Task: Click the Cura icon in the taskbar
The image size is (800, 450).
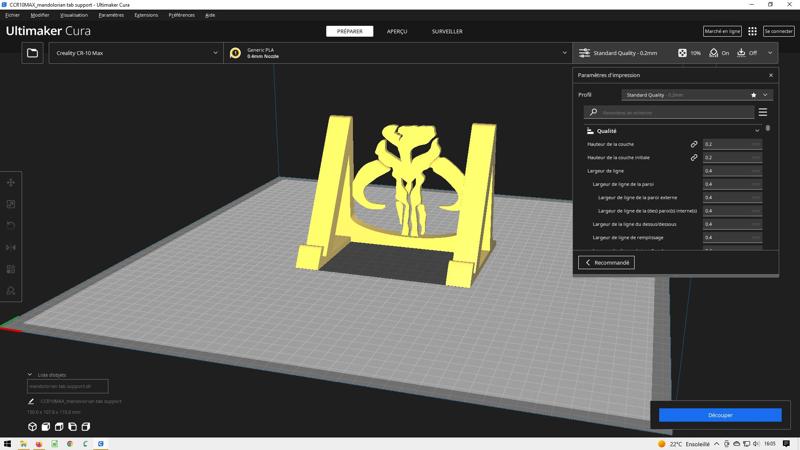Action: point(101,444)
